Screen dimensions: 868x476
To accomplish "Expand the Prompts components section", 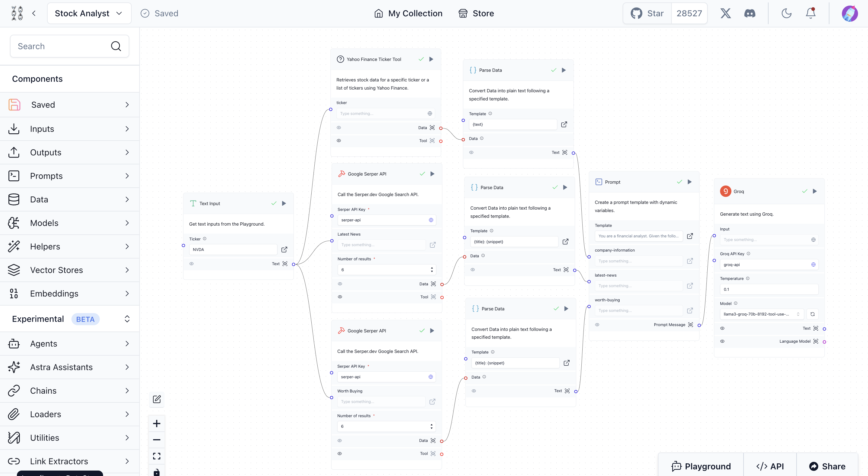I will [x=70, y=176].
